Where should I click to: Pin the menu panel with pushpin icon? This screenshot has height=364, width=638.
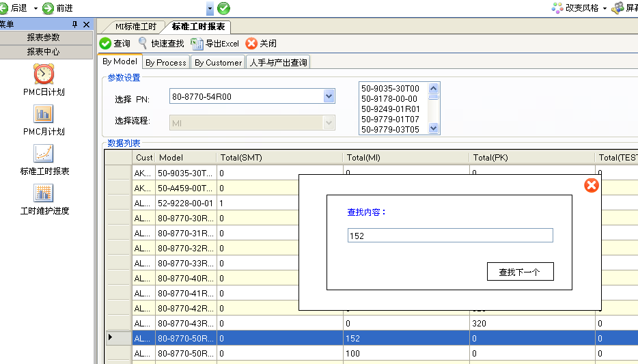pyautogui.click(x=74, y=25)
